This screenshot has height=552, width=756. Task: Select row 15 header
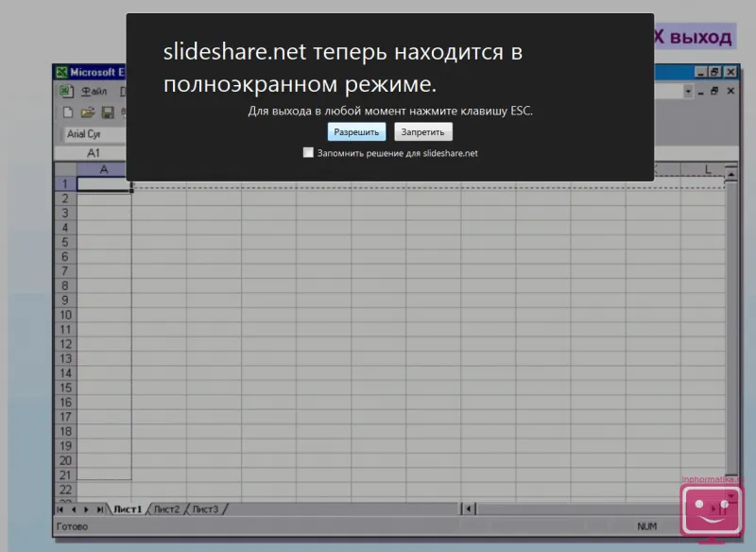[65, 388]
